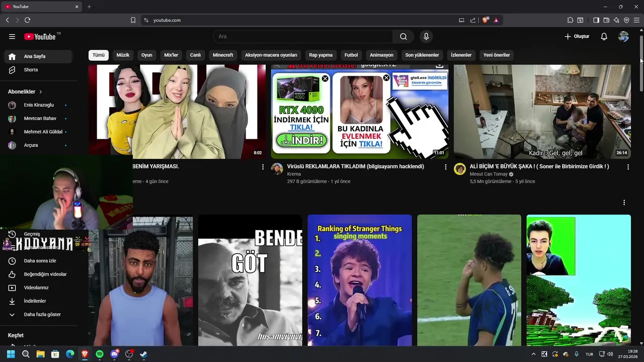Click the Mesut Can Tomay channel name
644x362 pixels.
(x=489, y=174)
